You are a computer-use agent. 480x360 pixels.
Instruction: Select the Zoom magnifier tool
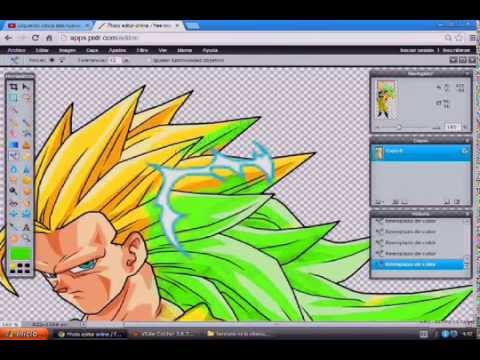(27, 238)
